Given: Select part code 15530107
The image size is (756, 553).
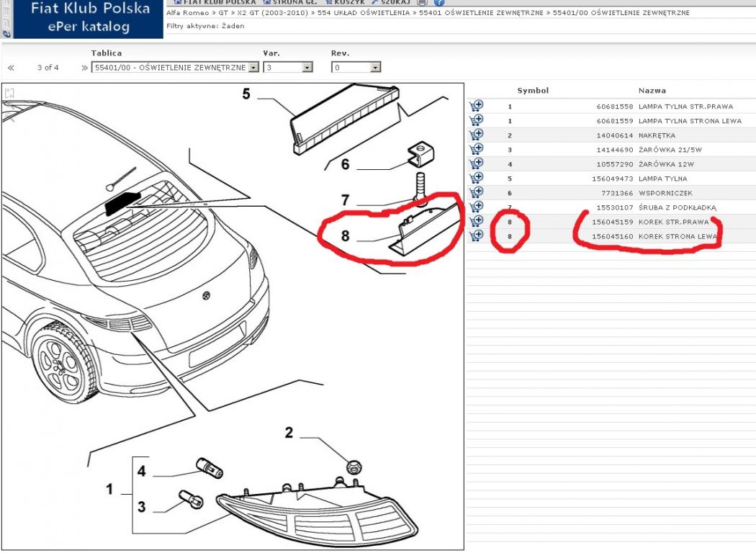Looking at the screenshot, I should 615,208.
